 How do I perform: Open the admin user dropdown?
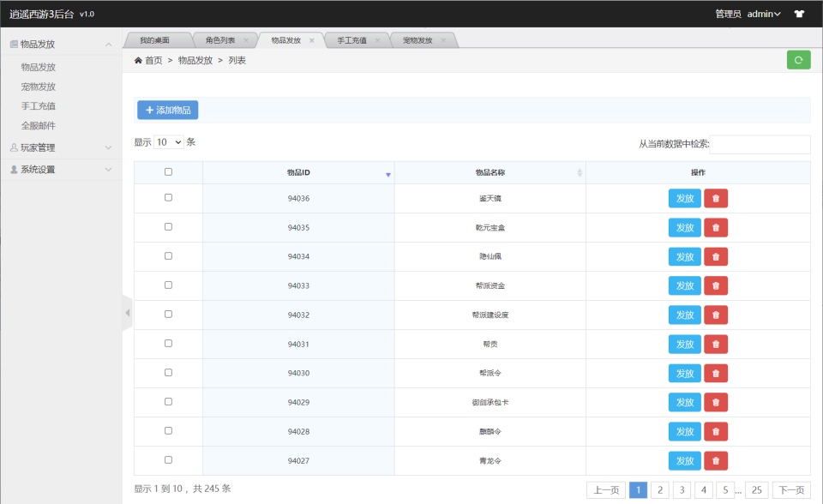tap(764, 14)
